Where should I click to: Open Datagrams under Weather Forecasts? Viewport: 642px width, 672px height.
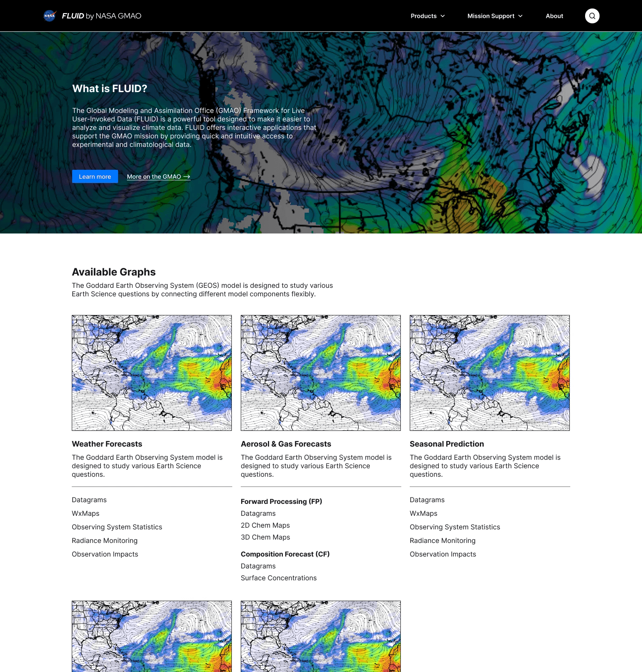coord(89,500)
